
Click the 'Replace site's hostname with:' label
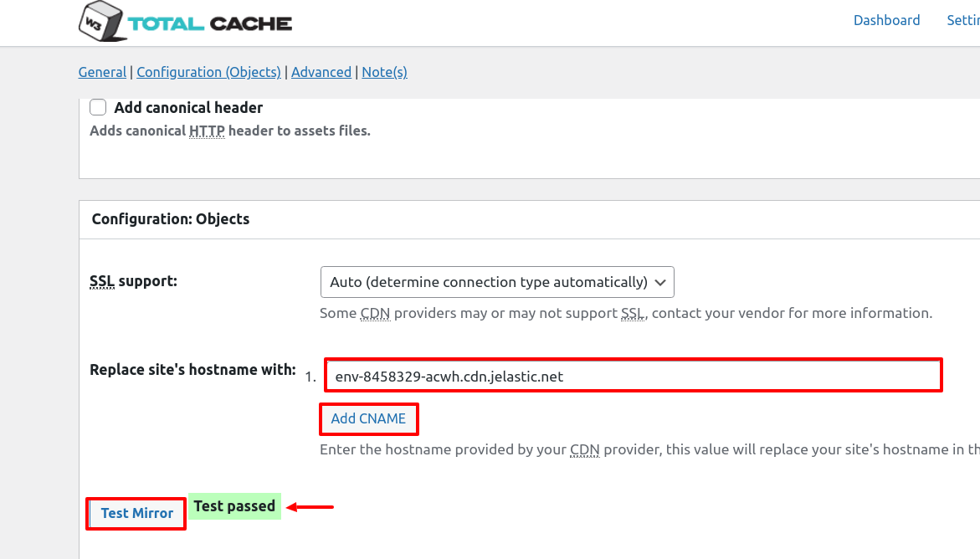click(192, 370)
